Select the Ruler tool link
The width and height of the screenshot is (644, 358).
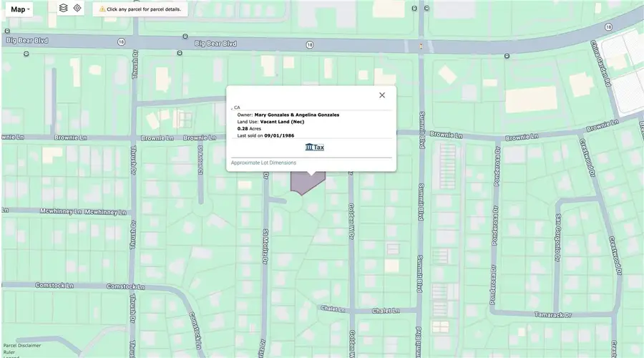pos(9,352)
